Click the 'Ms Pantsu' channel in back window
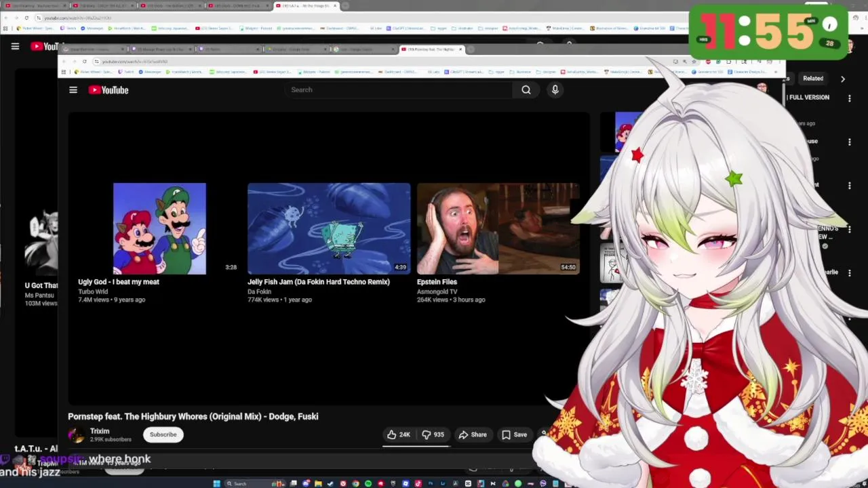Screen dimensions: 868x488 [x=39, y=295]
